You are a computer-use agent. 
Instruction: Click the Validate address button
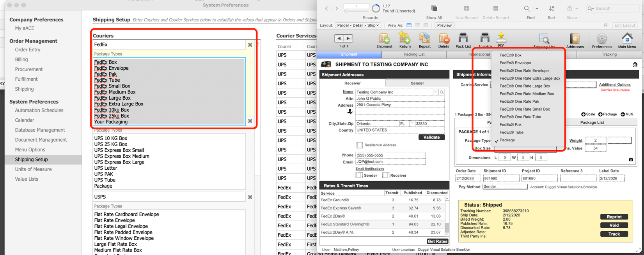point(431,137)
